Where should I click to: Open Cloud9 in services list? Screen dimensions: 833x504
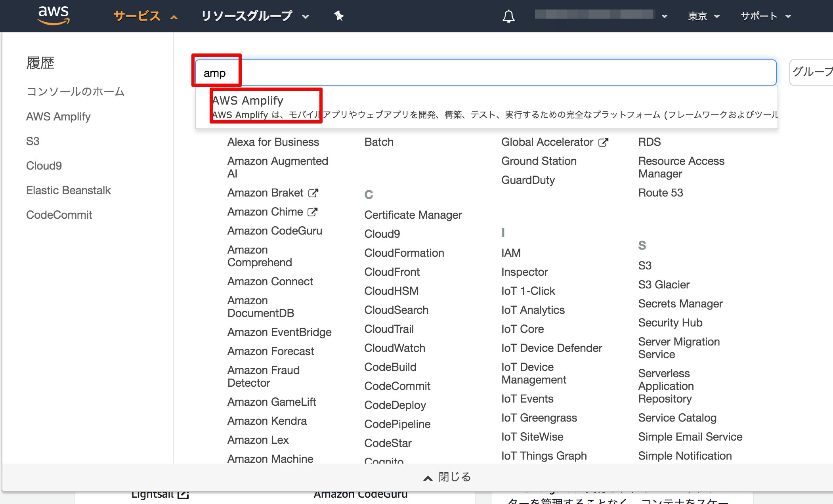(x=382, y=234)
